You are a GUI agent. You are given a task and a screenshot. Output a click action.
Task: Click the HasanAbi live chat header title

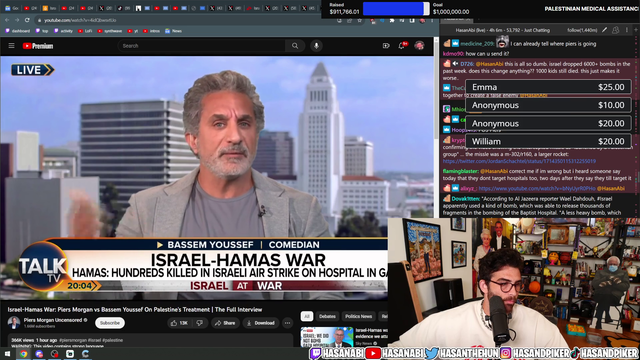point(502,30)
